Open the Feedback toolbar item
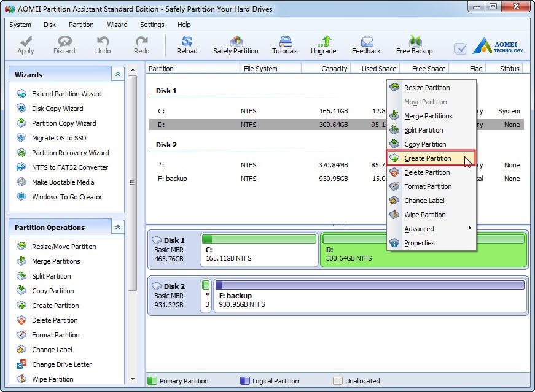Screen dimensions: 535x392 (366, 45)
